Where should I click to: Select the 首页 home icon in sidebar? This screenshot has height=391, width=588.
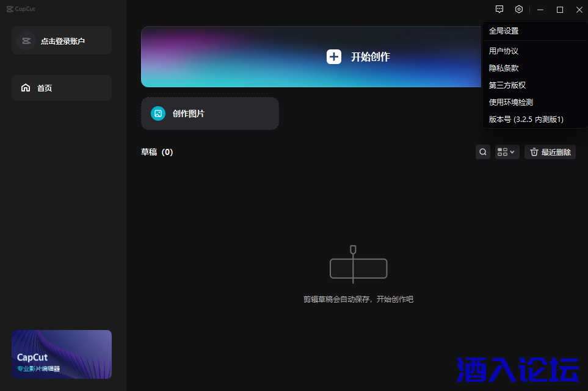coord(25,87)
